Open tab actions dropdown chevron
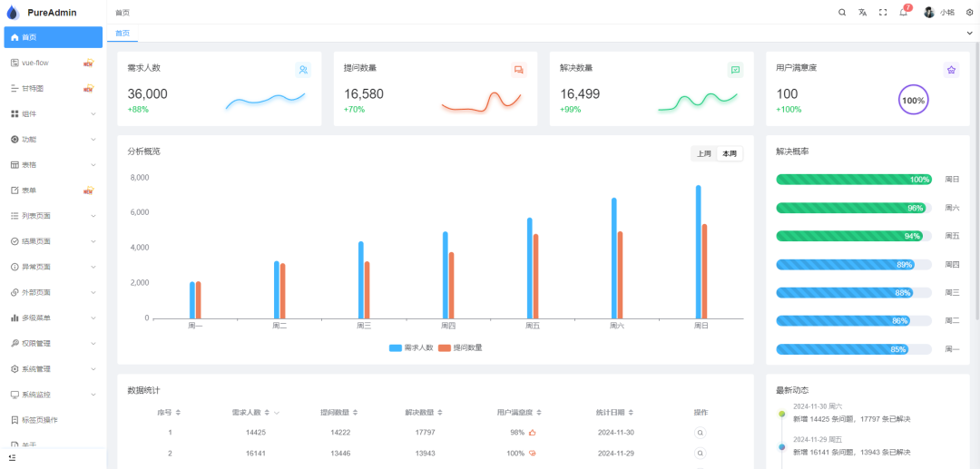The image size is (980, 469). click(970, 33)
